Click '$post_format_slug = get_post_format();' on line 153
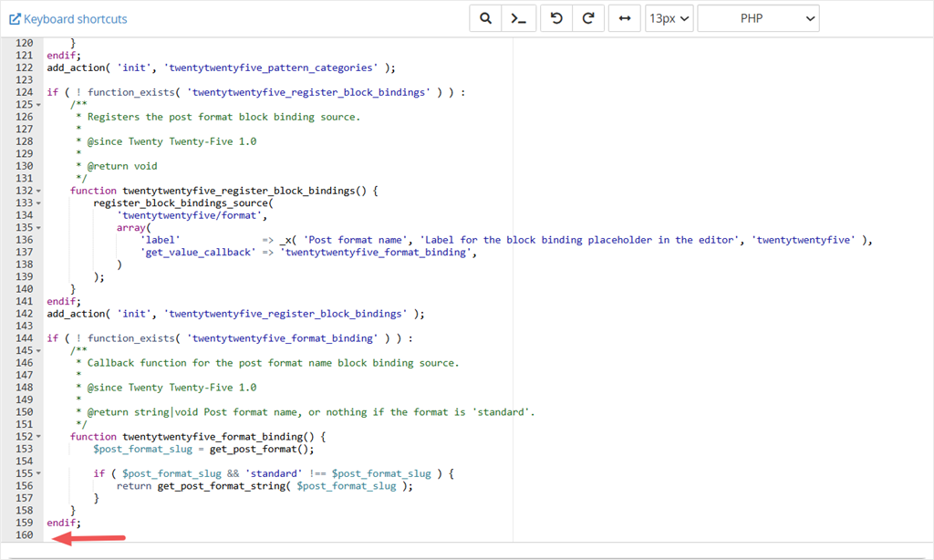The image size is (934, 560). [203, 450]
